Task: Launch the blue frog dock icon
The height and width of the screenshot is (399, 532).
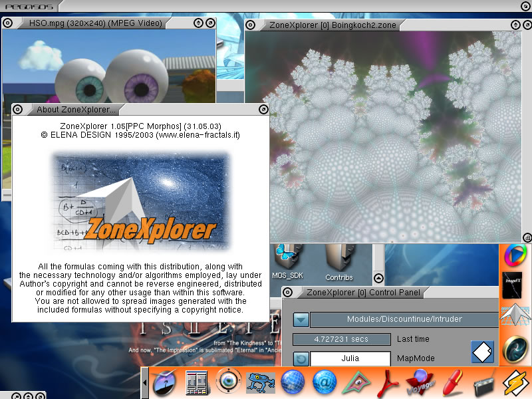Action: tap(261, 383)
